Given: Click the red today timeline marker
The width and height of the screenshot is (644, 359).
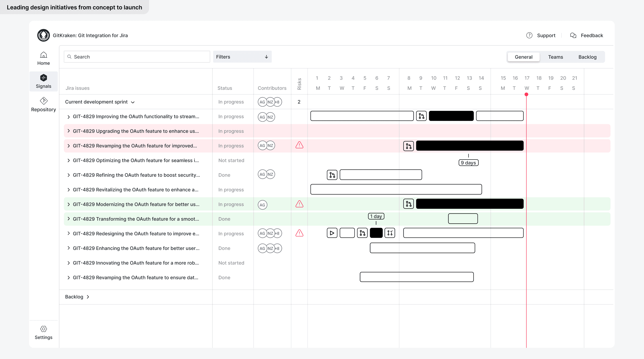Looking at the screenshot, I should 526,94.
